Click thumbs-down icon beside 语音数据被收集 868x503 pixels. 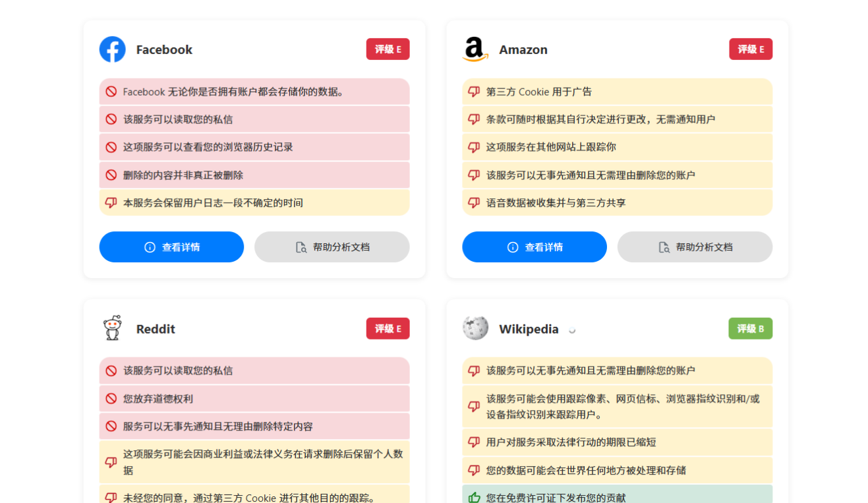474,203
